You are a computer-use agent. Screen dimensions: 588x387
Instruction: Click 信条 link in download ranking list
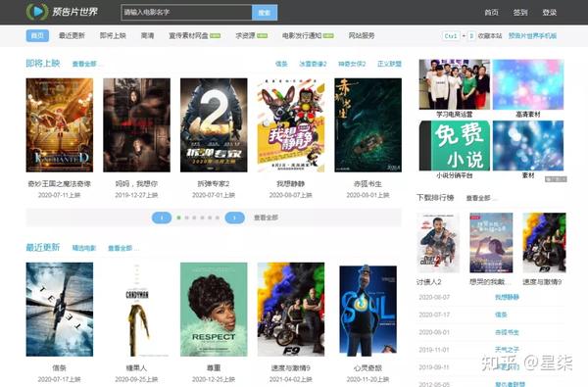point(501,314)
